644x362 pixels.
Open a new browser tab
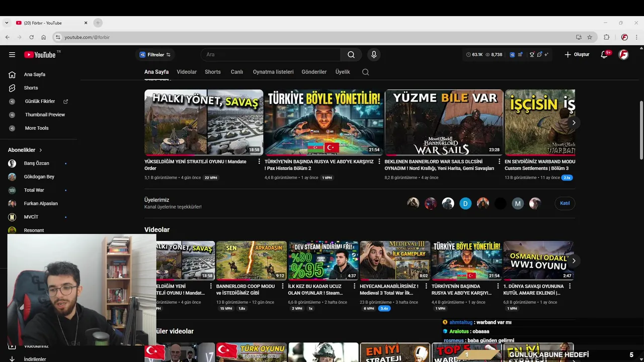coord(98,23)
